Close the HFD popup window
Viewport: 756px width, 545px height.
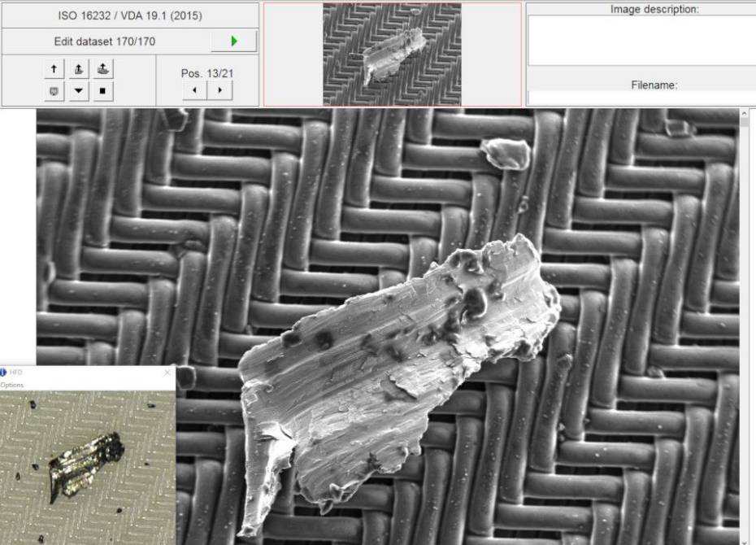coord(167,373)
